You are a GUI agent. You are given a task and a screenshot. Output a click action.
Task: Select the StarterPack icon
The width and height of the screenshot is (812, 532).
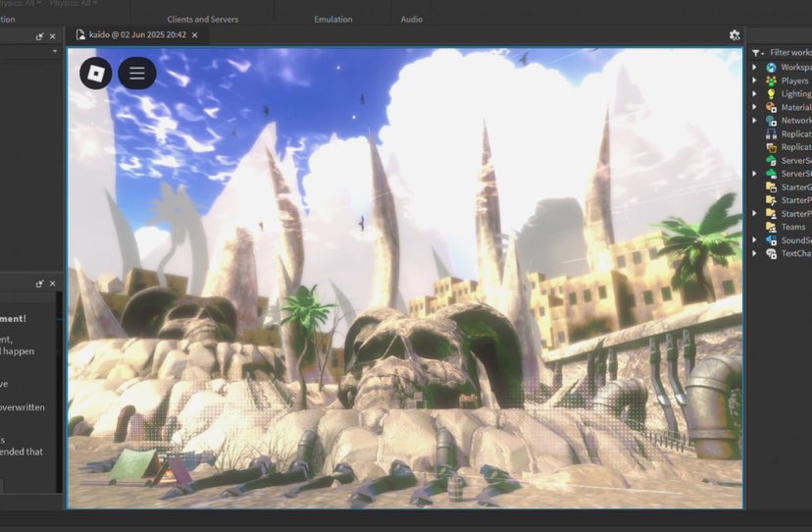click(x=771, y=200)
